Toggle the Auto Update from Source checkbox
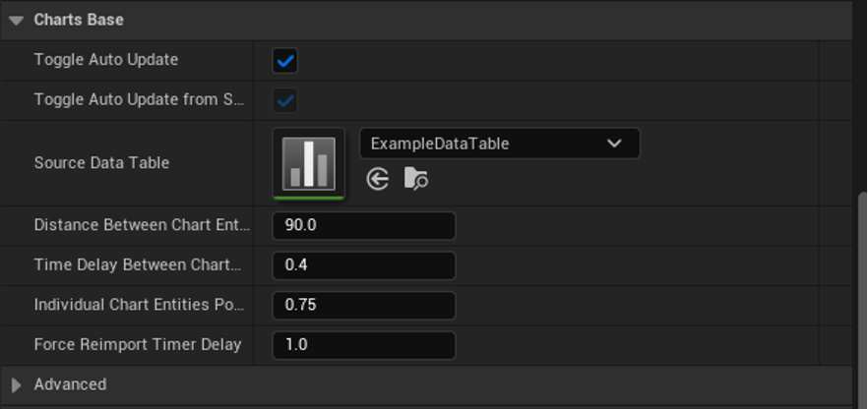Viewport: 868px width, 409px height. click(x=285, y=100)
